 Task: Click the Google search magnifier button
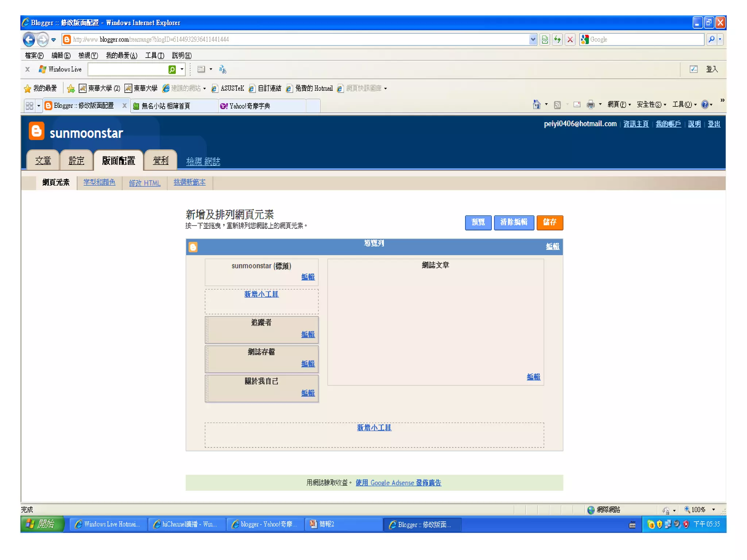(711, 39)
